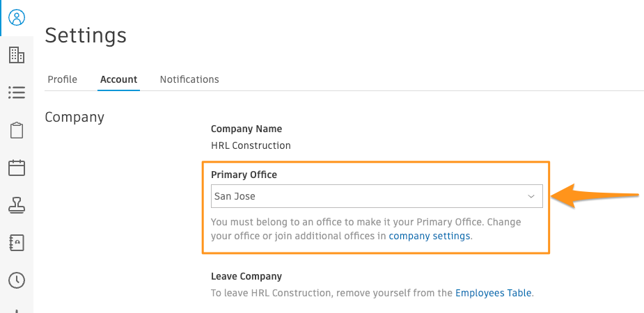Switch to the Notifications tab
The width and height of the screenshot is (644, 313).
pyautogui.click(x=189, y=79)
